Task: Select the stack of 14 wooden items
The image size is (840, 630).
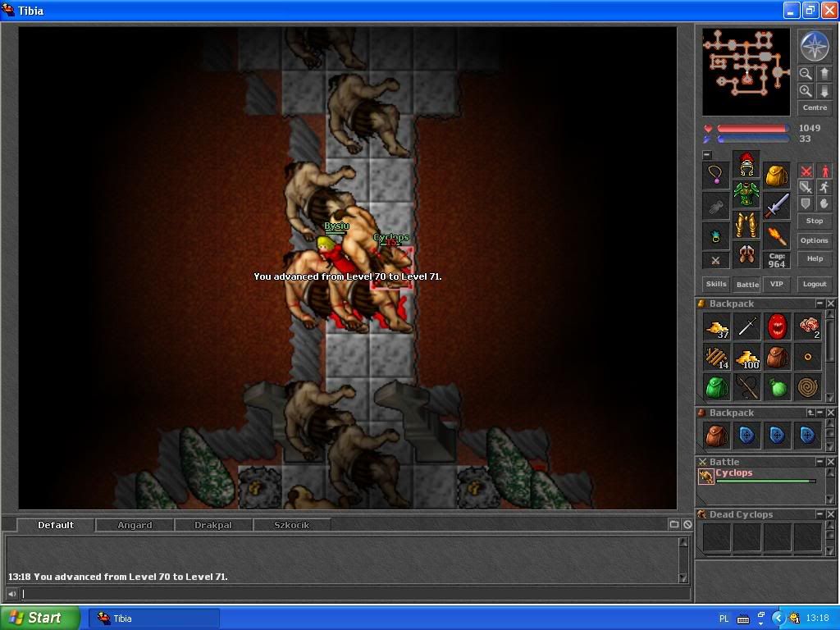Action: pyautogui.click(x=717, y=358)
